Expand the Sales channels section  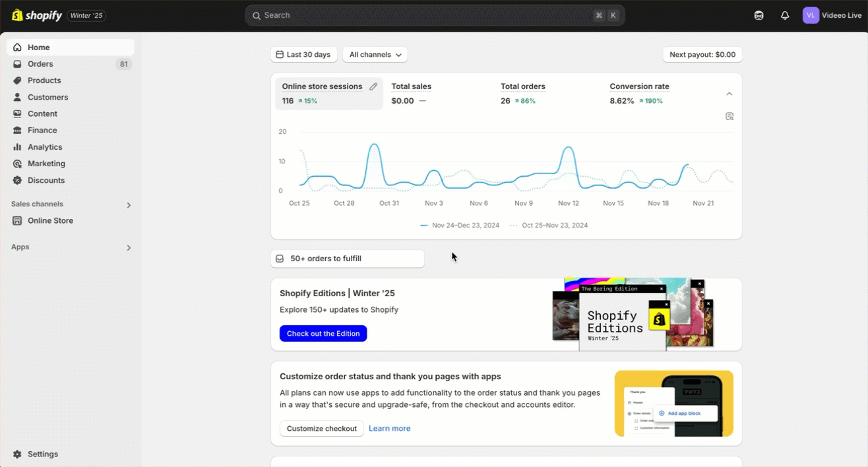tap(129, 205)
